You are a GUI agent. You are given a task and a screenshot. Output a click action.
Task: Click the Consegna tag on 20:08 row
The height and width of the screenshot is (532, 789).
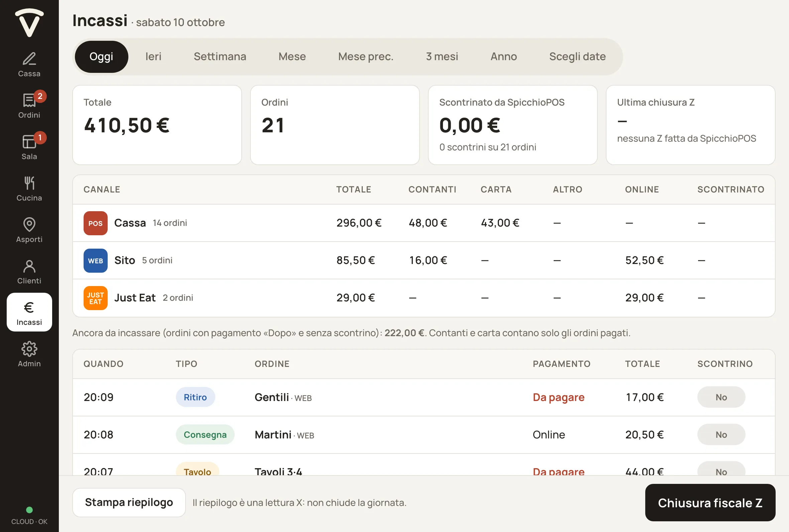click(205, 435)
